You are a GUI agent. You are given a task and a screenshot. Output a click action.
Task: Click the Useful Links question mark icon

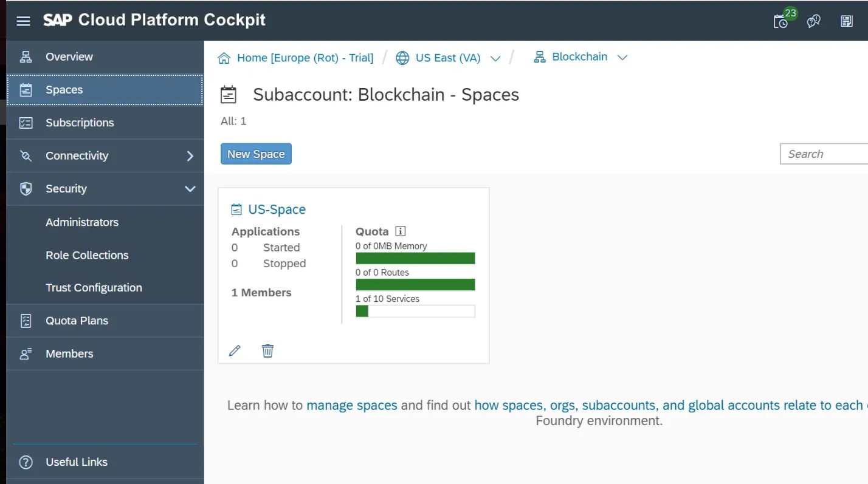pos(27,462)
